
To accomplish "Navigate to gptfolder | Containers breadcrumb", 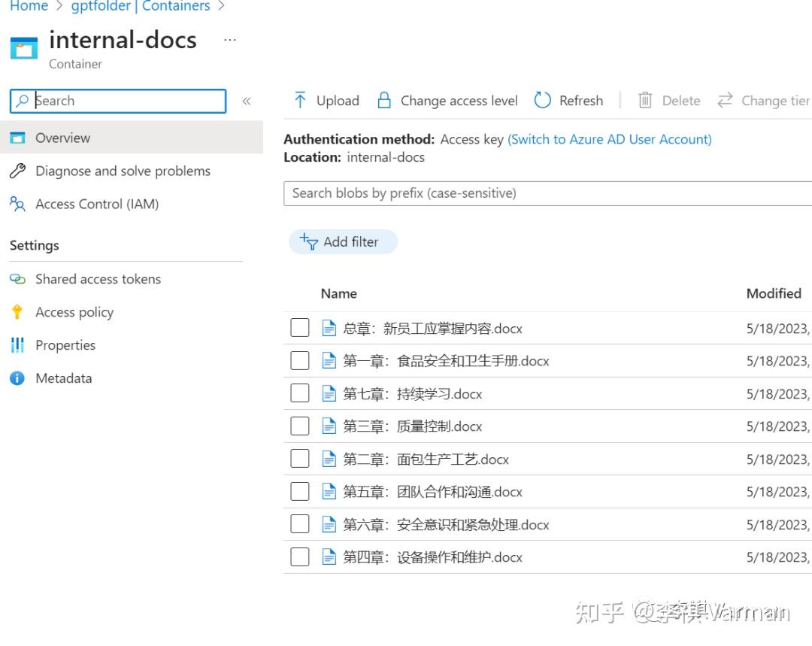I will [x=141, y=6].
